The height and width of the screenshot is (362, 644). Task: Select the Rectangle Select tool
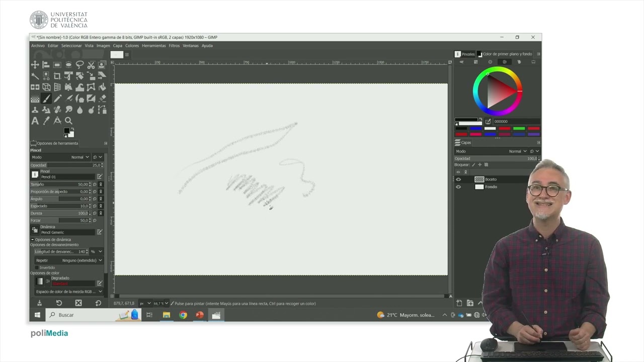[x=57, y=65]
